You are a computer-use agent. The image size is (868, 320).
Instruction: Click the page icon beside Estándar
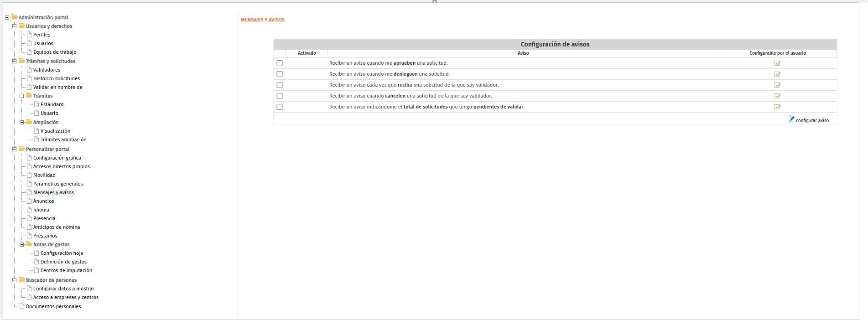pyautogui.click(x=36, y=104)
